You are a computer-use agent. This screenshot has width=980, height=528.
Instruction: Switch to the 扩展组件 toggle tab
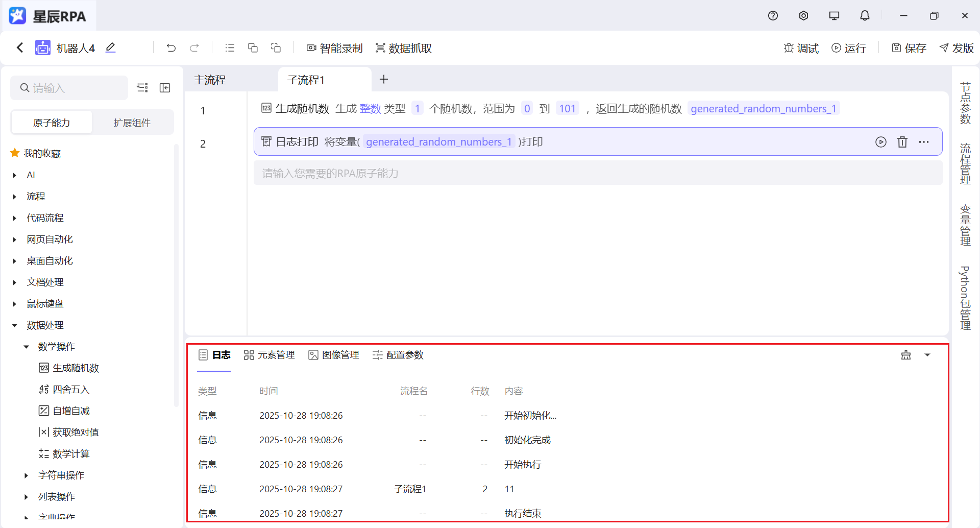tap(132, 123)
